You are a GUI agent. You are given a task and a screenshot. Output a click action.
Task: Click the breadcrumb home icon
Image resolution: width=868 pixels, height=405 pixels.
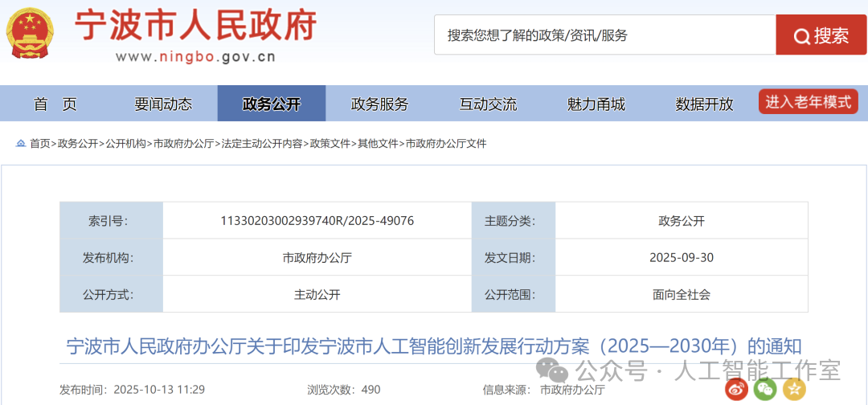(x=21, y=144)
